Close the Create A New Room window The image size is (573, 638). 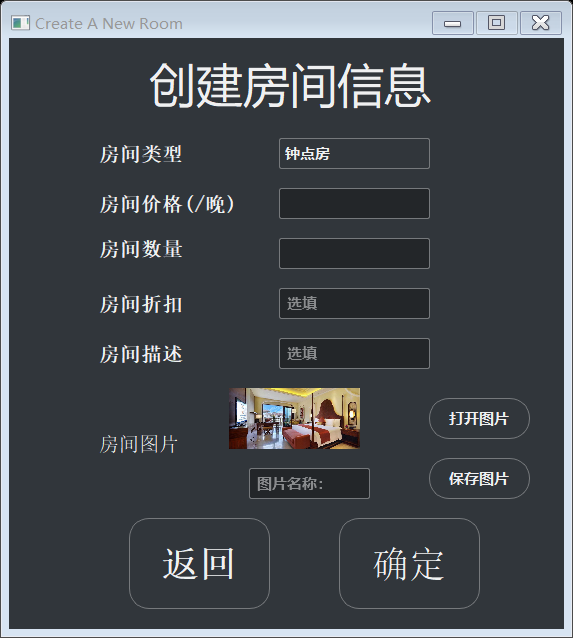[541, 23]
